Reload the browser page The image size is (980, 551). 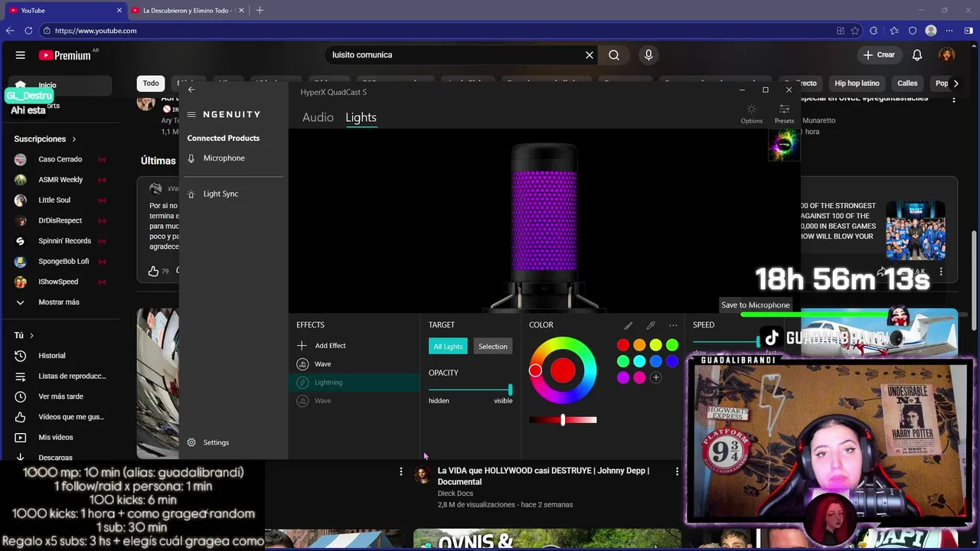click(28, 31)
